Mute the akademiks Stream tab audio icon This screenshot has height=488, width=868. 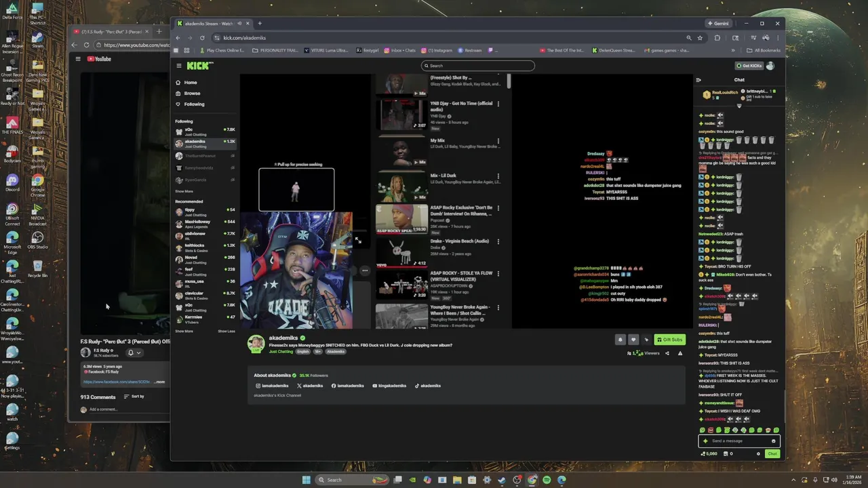[239, 23]
